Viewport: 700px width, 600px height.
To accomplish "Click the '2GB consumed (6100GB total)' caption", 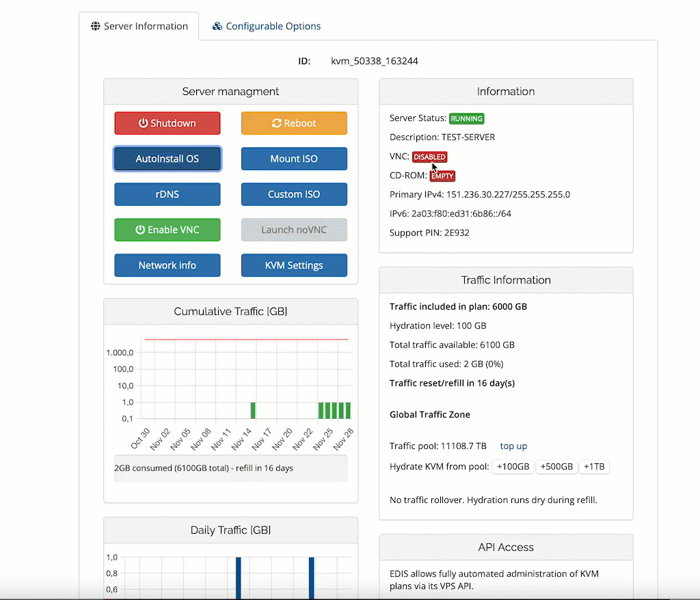I will click(204, 468).
